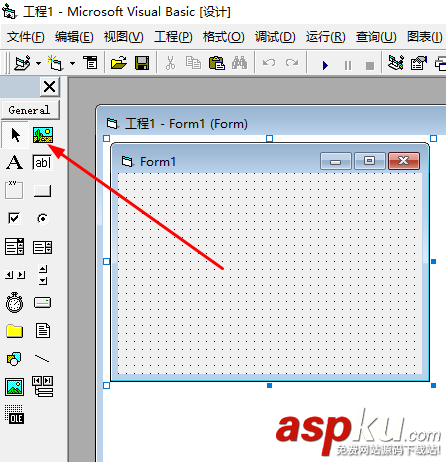The width and height of the screenshot is (446, 462).
Task: Click the Form1 design grid surface
Action: tap(270, 273)
